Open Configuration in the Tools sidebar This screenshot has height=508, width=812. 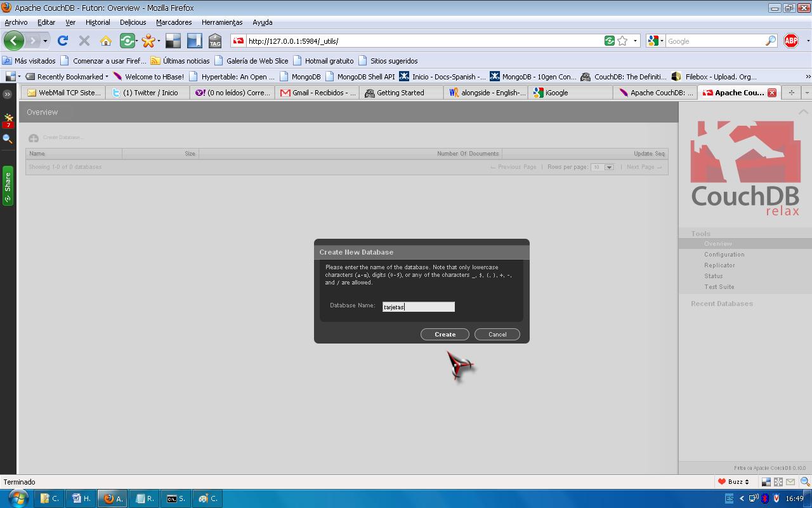pyautogui.click(x=724, y=255)
